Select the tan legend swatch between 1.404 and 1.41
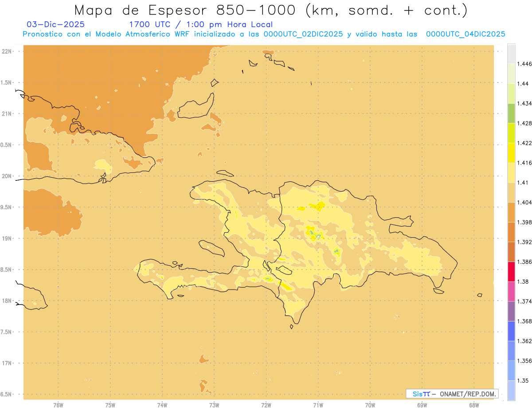532x411 pixels. click(x=511, y=192)
